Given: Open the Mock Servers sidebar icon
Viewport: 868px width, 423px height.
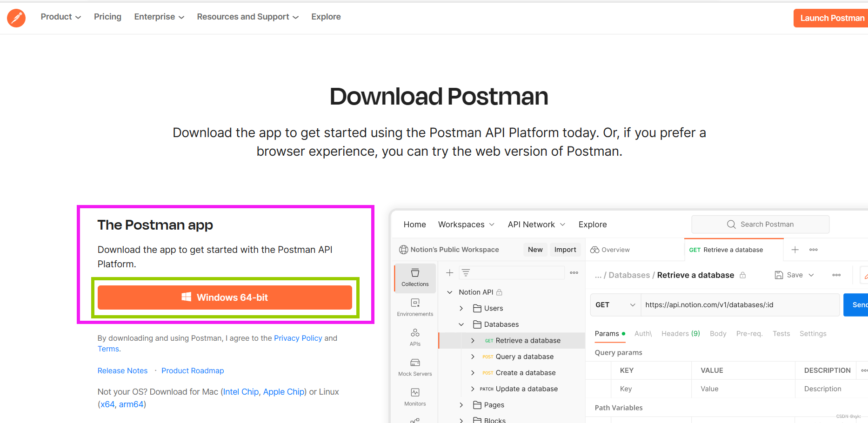Looking at the screenshot, I should coord(415,367).
